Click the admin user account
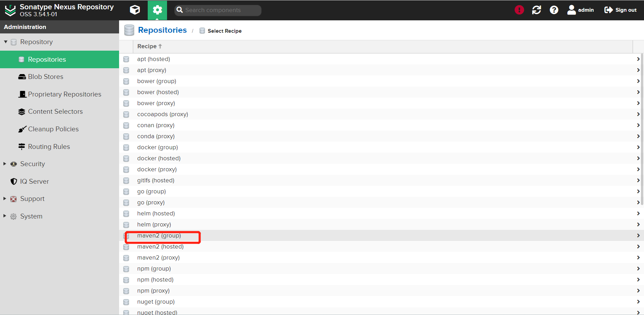This screenshot has width=644, height=315. [580, 10]
